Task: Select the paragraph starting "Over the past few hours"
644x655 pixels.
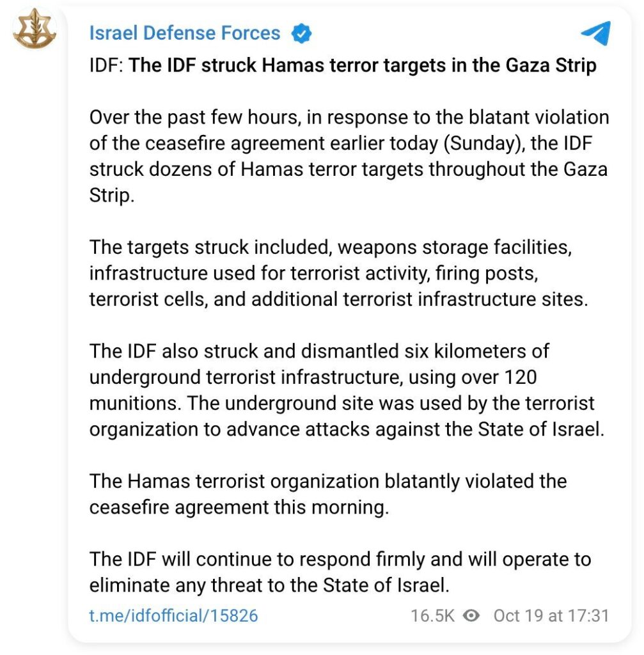Action: click(x=349, y=156)
